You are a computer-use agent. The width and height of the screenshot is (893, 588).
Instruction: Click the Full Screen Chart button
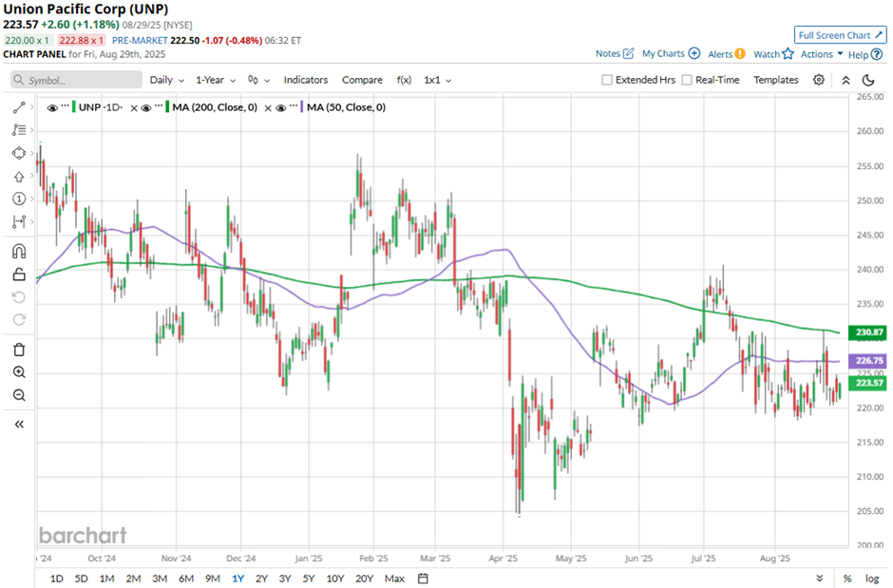click(x=840, y=35)
